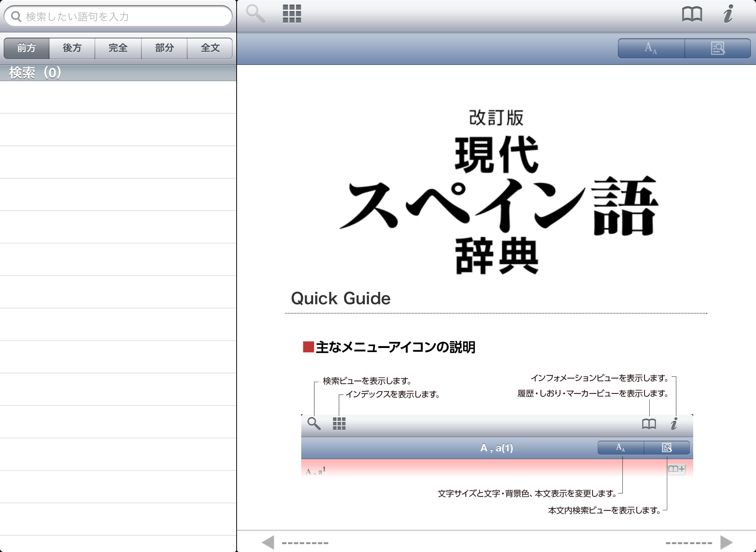Open in-text search view icon
Screen dimensions: 756x552
click(x=718, y=48)
